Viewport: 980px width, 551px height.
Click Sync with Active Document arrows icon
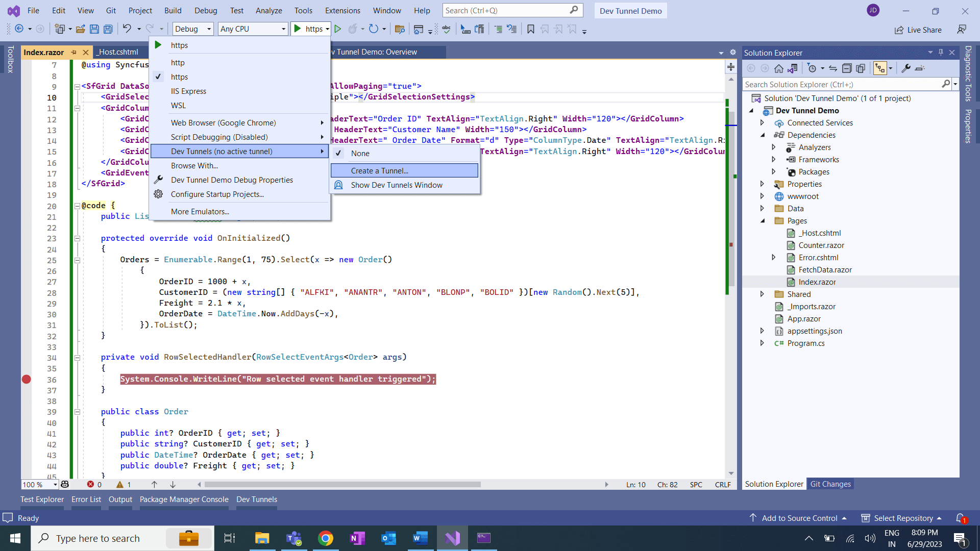click(x=833, y=68)
